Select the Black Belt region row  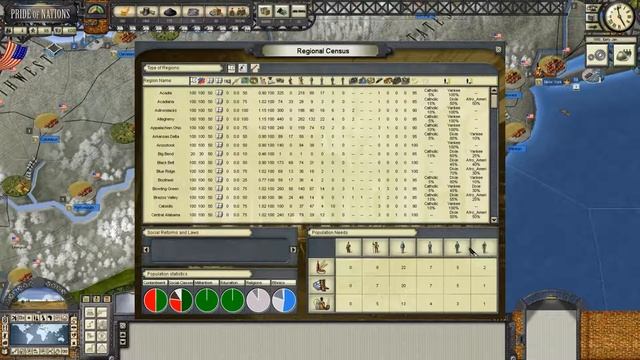316,162
